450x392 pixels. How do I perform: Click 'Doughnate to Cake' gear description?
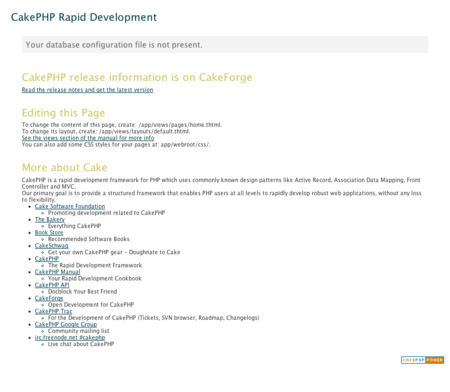point(114,252)
